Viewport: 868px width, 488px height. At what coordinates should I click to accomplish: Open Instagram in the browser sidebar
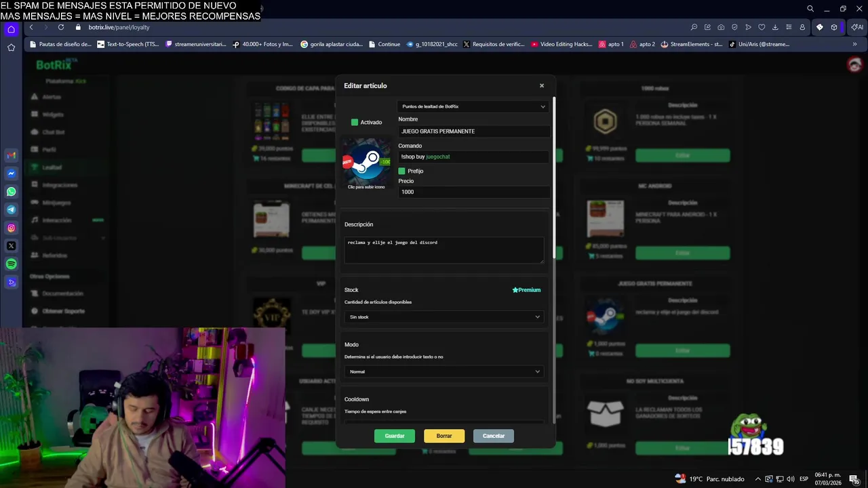[x=11, y=228]
